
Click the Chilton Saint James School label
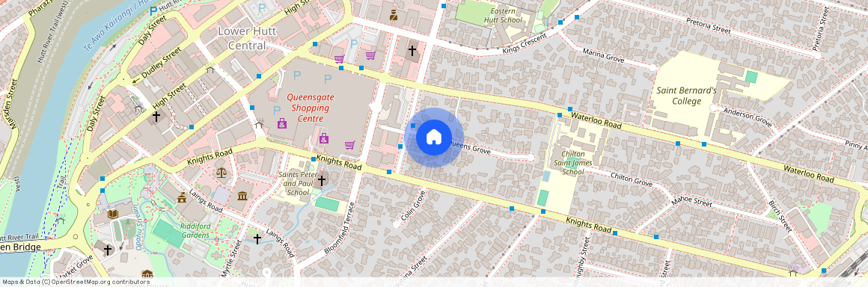573,163
